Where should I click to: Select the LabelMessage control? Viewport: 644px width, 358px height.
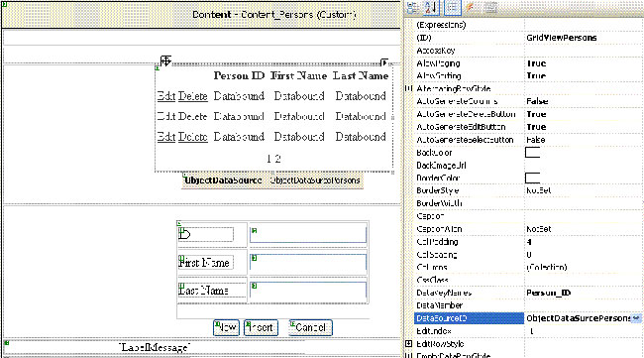coord(155,348)
